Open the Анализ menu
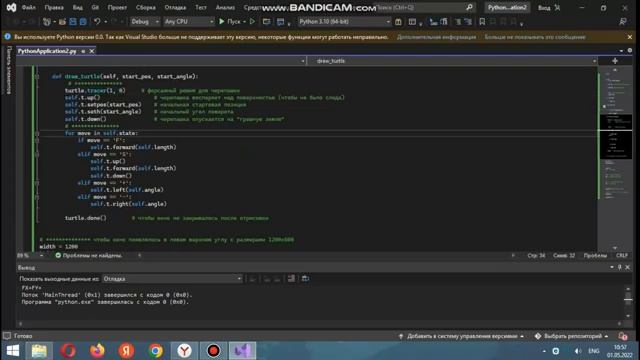The image size is (640, 360). pyautogui.click(x=225, y=7)
